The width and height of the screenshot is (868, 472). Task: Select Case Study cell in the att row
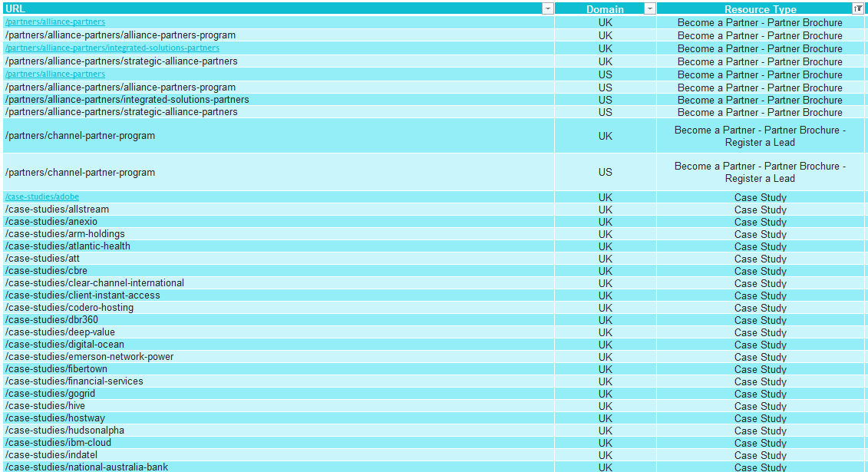click(760, 259)
